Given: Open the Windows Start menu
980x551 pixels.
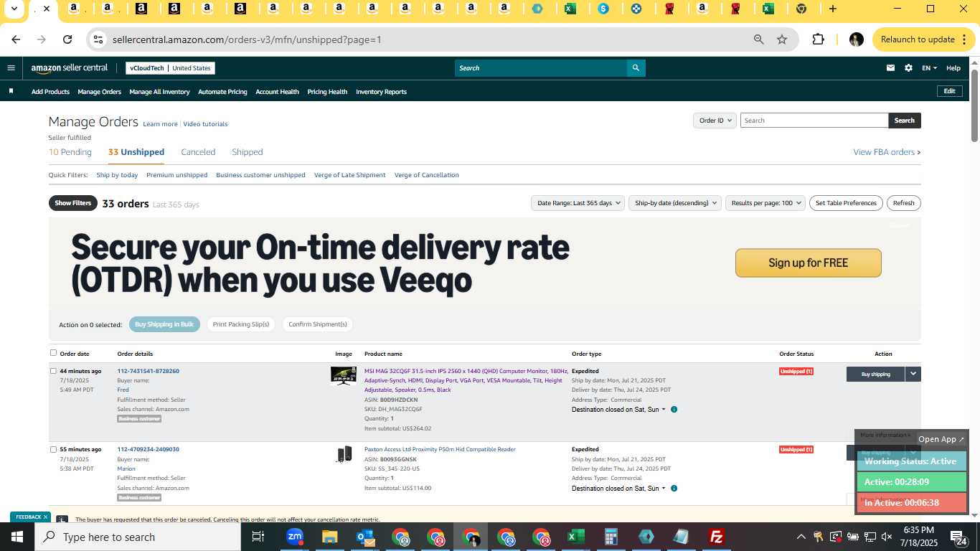Looking at the screenshot, I should pyautogui.click(x=17, y=537).
